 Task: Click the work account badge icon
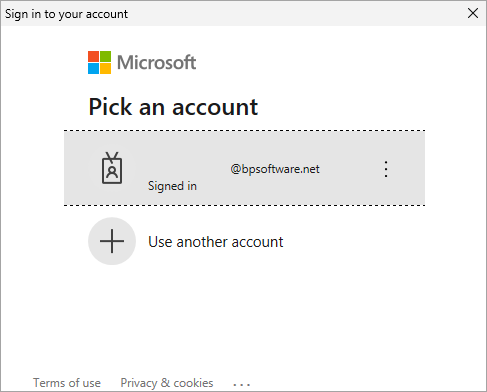pyautogui.click(x=112, y=168)
